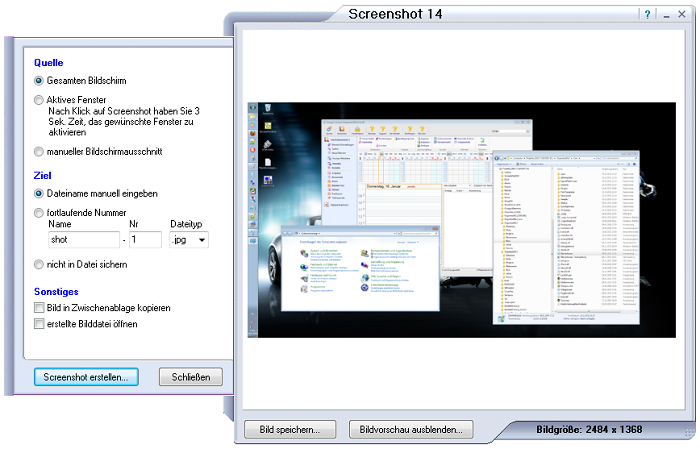Click Bild speichern button
The width and height of the screenshot is (700, 449).
(290, 430)
